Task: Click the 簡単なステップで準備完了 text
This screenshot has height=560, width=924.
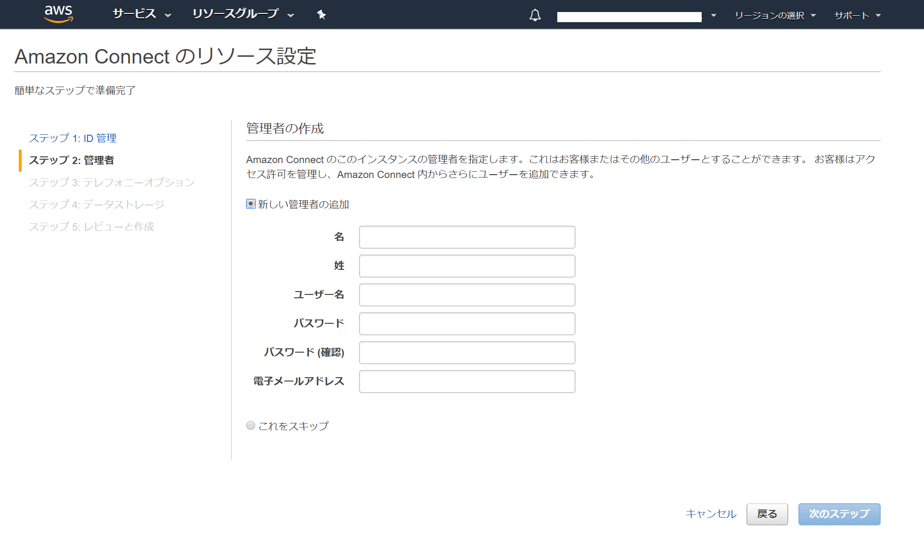Action: pyautogui.click(x=75, y=90)
